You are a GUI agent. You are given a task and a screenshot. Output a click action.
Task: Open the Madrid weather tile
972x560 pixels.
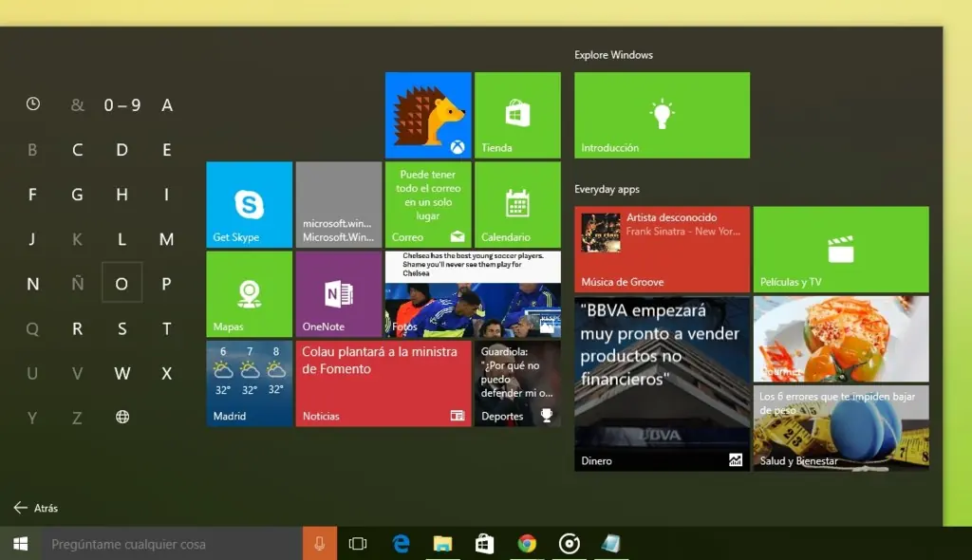pyautogui.click(x=249, y=383)
